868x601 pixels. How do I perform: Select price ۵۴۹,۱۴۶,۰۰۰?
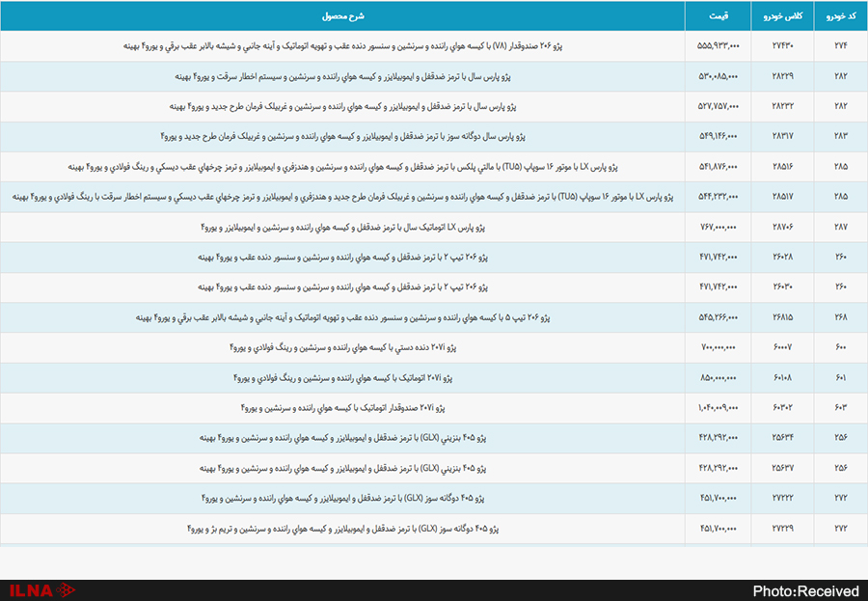click(718, 136)
